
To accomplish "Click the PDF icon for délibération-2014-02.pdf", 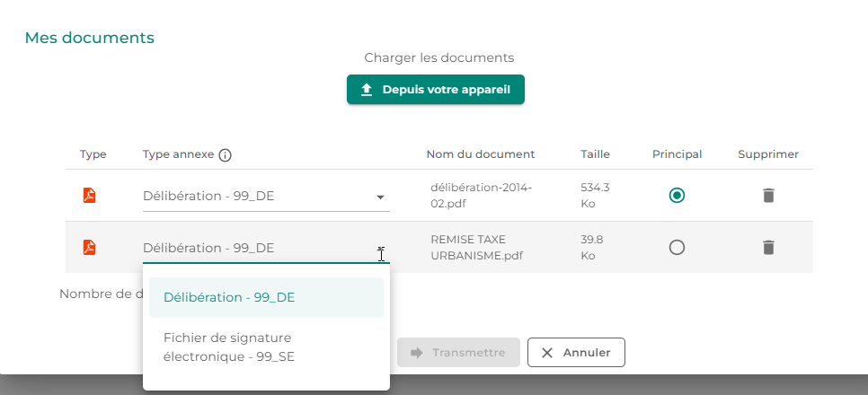I will click(x=89, y=195).
